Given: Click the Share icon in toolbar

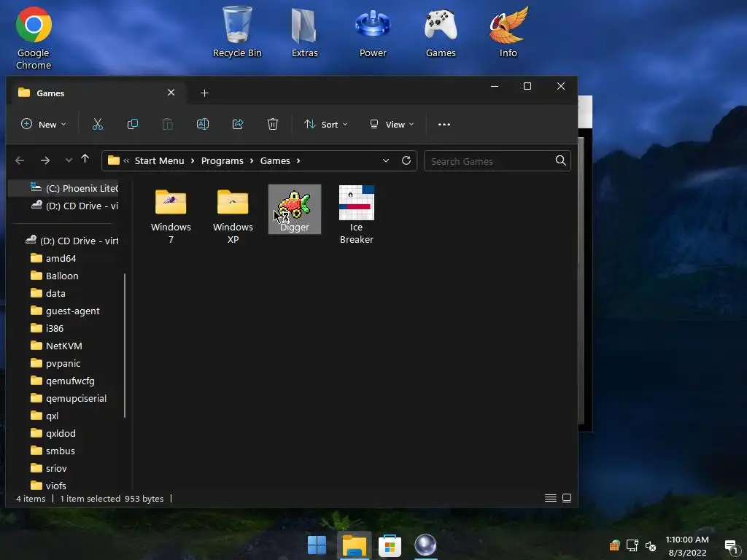Looking at the screenshot, I should point(238,124).
